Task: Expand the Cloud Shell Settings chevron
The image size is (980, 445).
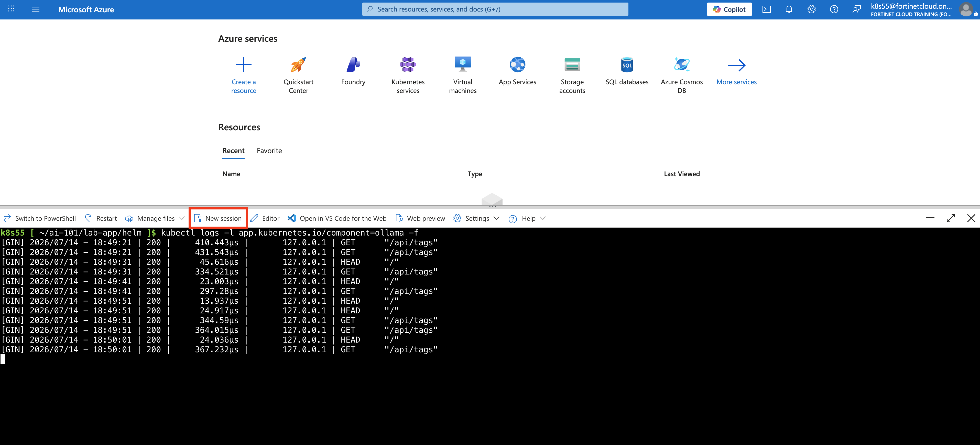Action: pos(496,218)
